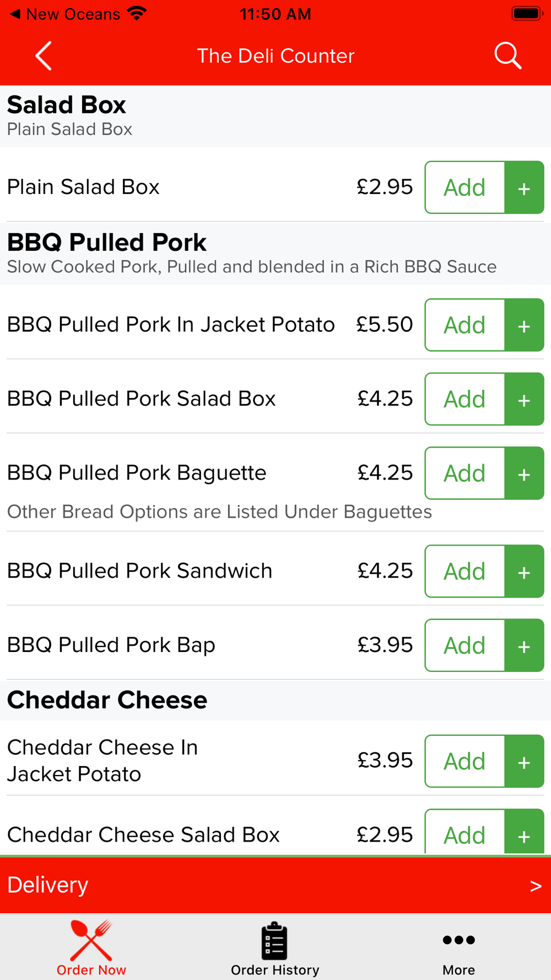Tap the back arrow in header
Screen dimensions: 551x980
[44, 56]
